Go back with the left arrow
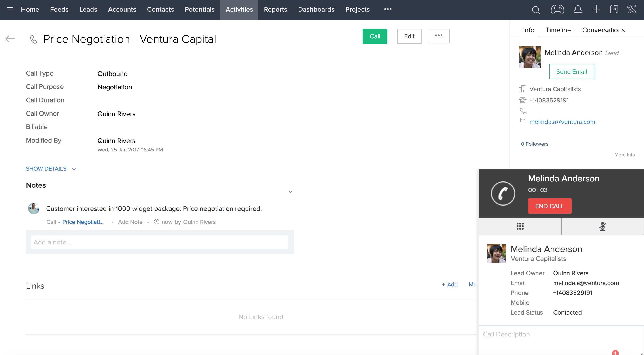The image size is (644, 355). click(x=10, y=39)
